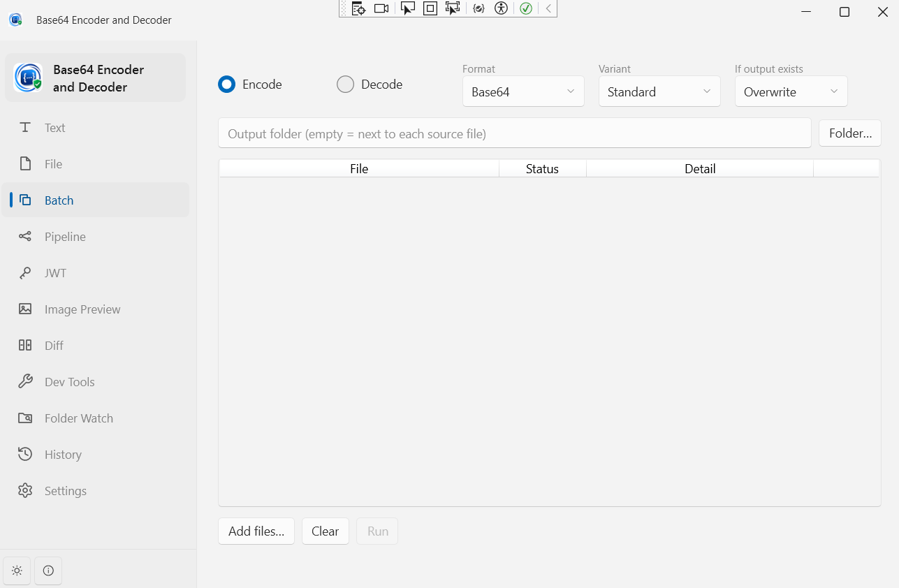
Task: Click the binding failures braces icon
Action: (478, 8)
